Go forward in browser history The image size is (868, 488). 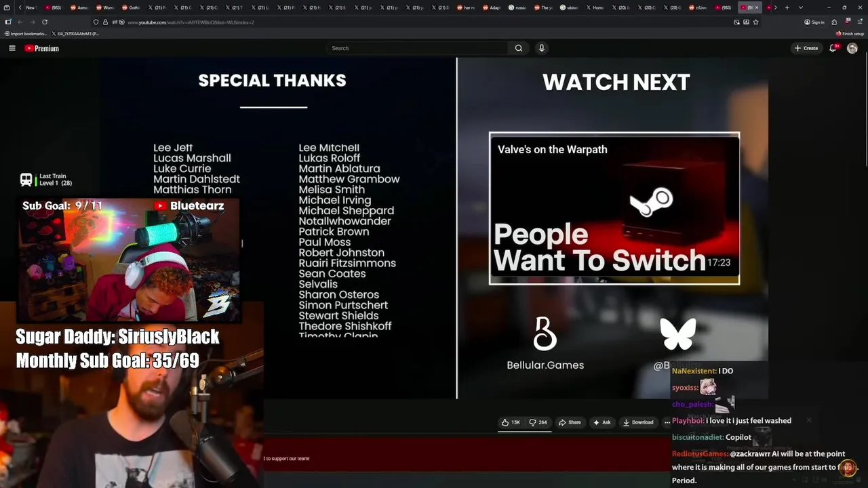[32, 22]
